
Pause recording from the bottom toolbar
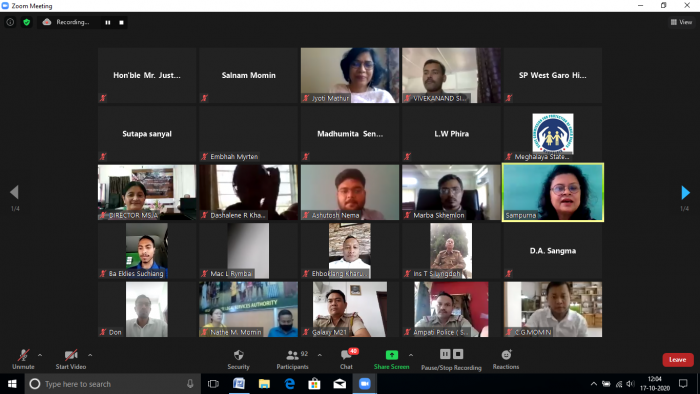(445, 354)
